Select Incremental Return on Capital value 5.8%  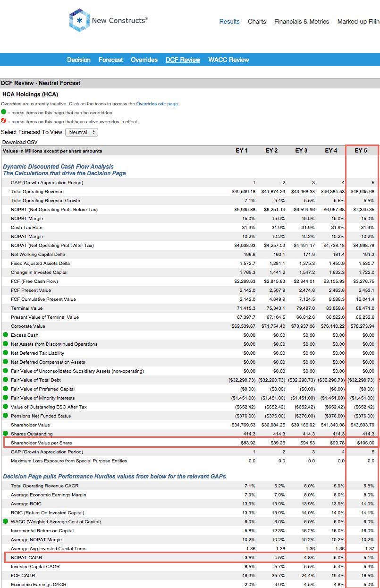(250, 531)
